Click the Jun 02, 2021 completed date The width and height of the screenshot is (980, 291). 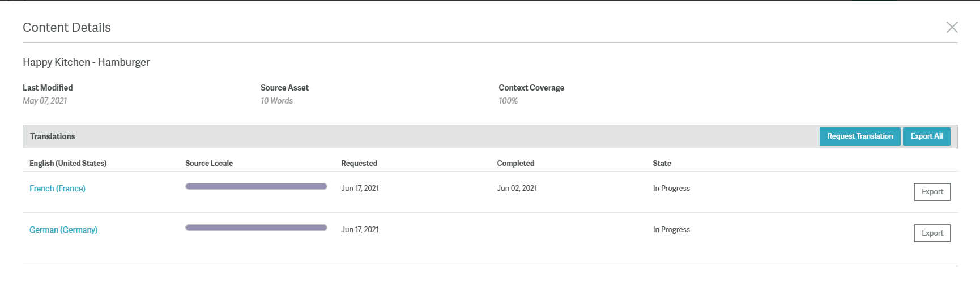517,189
